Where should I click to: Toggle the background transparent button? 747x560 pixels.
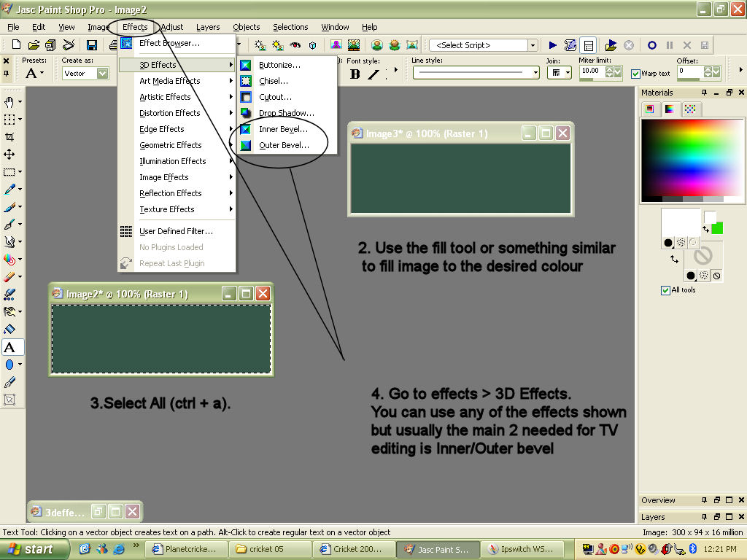(716, 275)
